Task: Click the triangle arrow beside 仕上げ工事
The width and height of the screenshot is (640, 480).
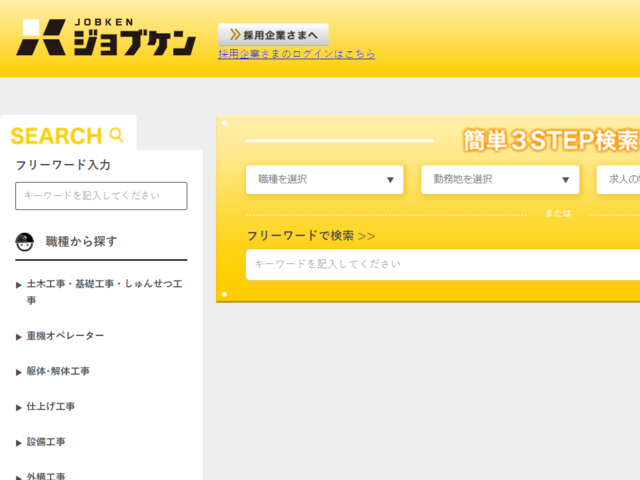Action: [19, 408]
